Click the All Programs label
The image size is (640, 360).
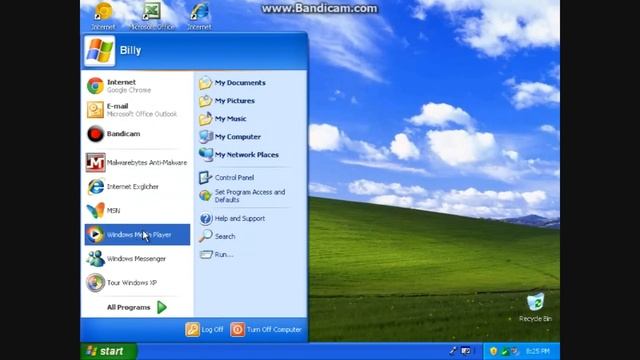(x=129, y=307)
